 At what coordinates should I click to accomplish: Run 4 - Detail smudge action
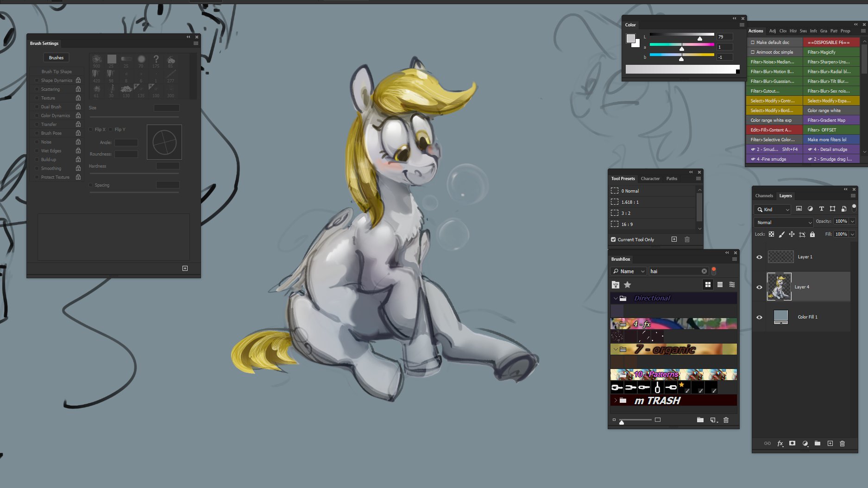point(831,150)
